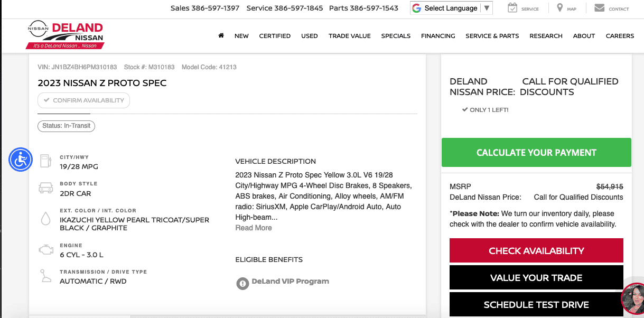
Task: Click the 19/28 MPG value
Action: (x=79, y=166)
